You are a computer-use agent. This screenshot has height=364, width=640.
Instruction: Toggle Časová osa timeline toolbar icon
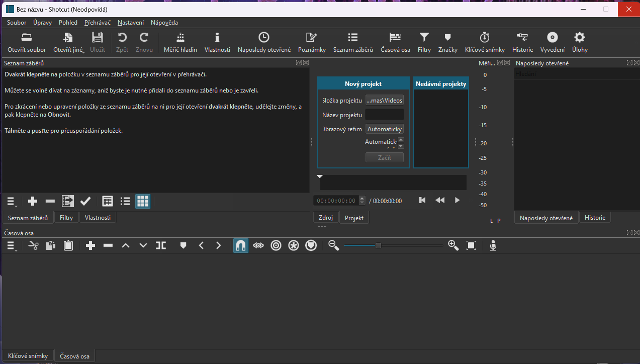click(x=395, y=42)
